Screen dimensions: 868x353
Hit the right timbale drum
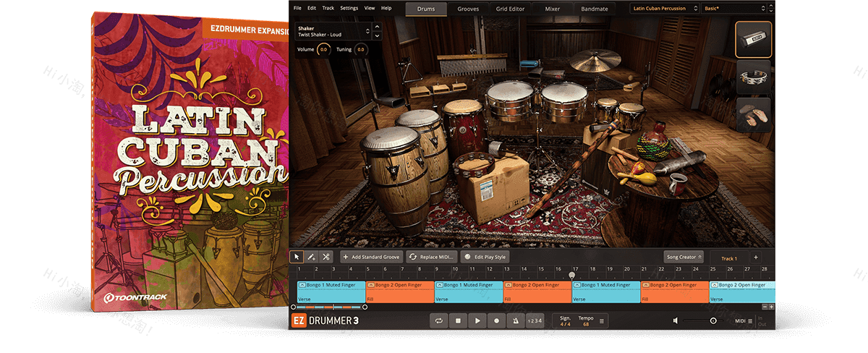[564, 101]
